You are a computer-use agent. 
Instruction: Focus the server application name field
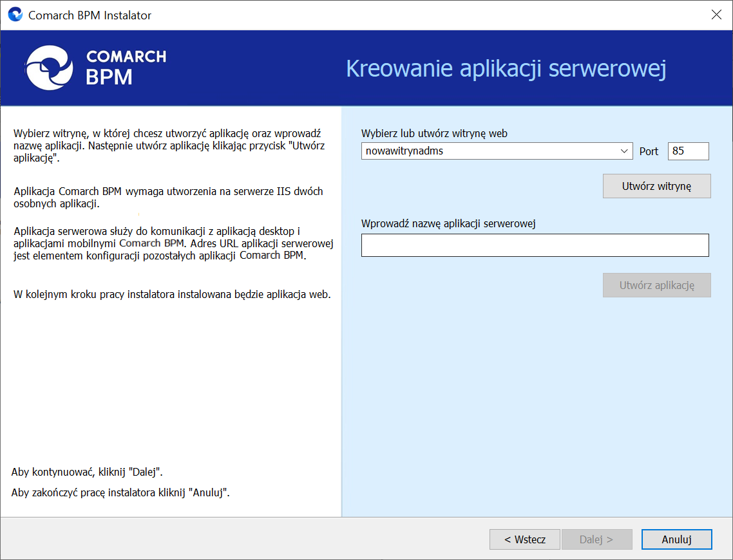(535, 245)
